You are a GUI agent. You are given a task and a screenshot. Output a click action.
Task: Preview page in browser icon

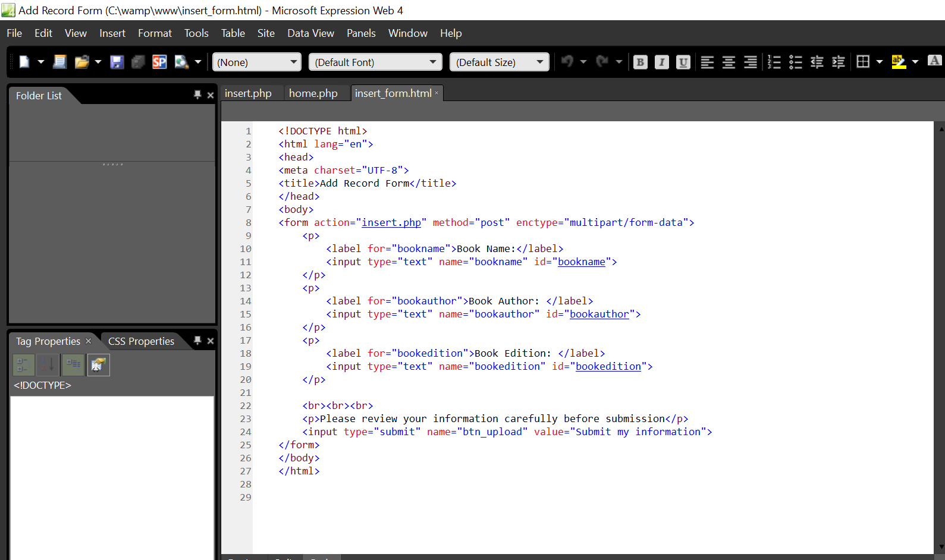181,62
